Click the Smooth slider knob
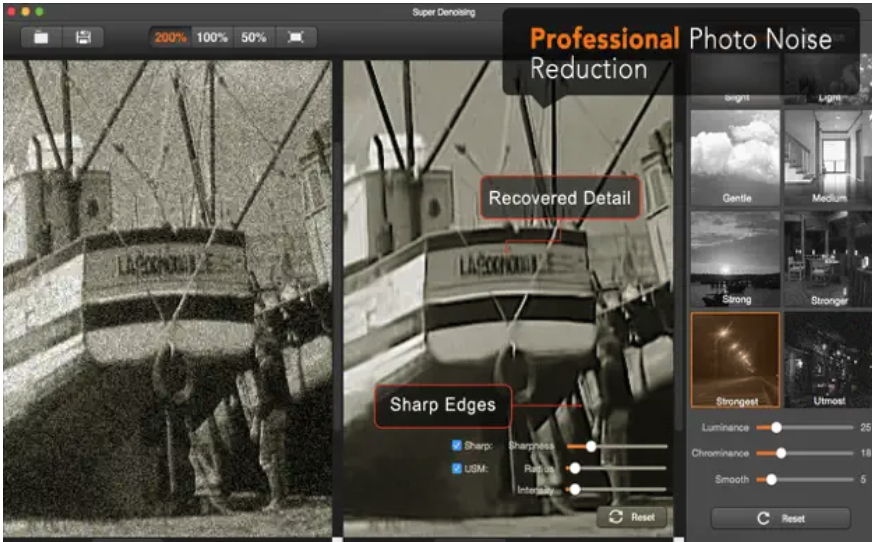 (x=771, y=479)
